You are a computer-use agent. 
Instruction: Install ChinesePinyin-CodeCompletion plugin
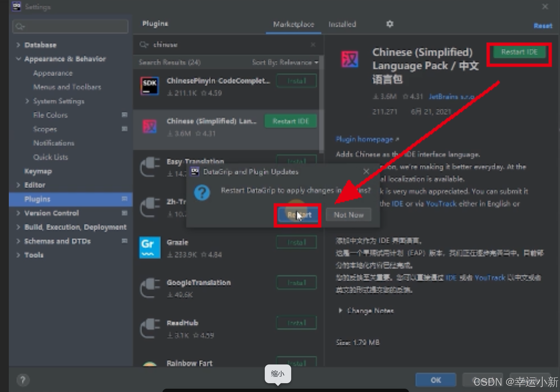pyautogui.click(x=297, y=81)
